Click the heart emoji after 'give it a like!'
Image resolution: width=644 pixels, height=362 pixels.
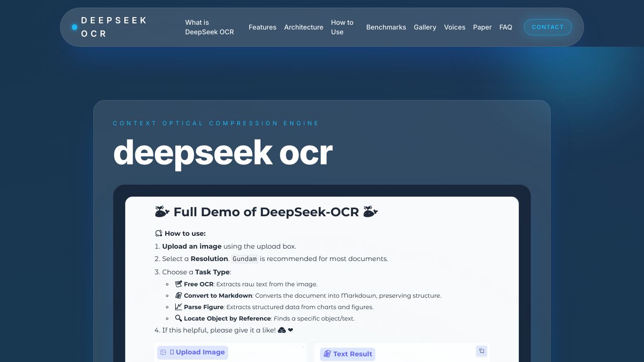[291, 330]
